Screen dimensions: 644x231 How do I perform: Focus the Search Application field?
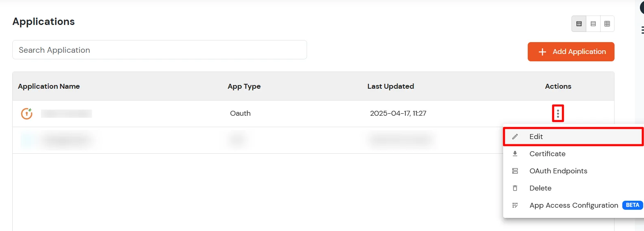pyautogui.click(x=160, y=50)
